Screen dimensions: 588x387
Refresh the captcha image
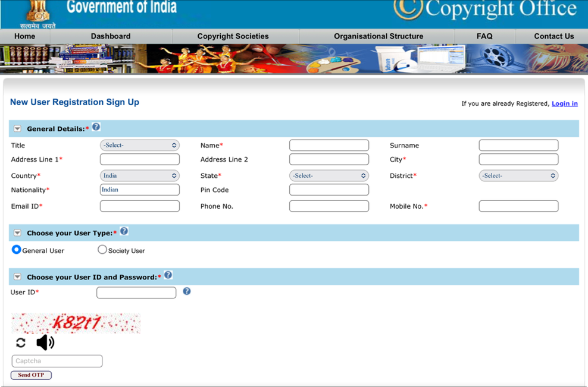[21, 342]
